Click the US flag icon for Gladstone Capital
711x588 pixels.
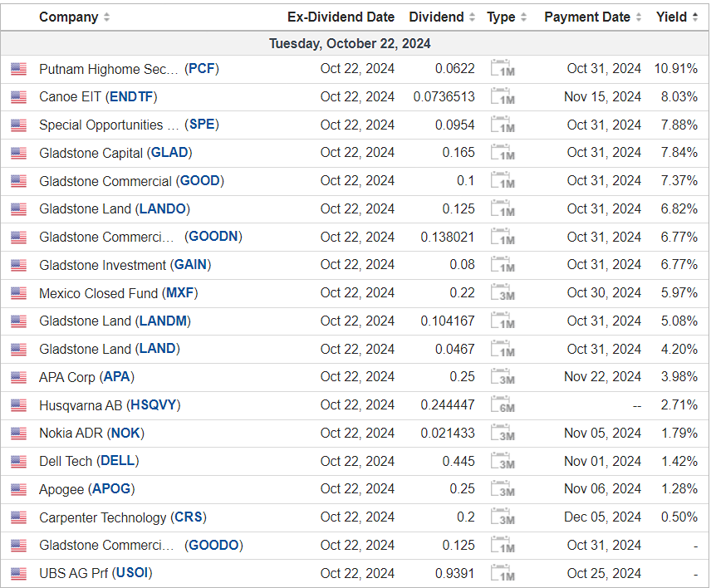(x=18, y=153)
